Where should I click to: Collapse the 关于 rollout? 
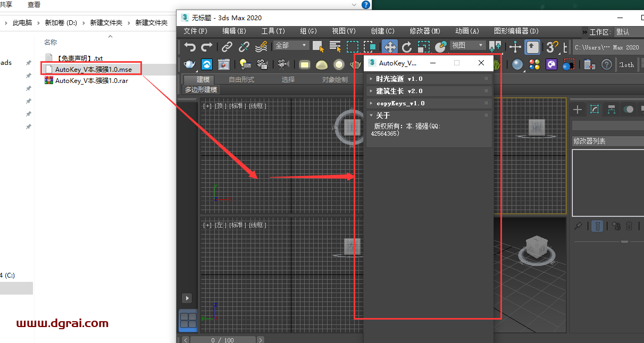[x=428, y=115]
